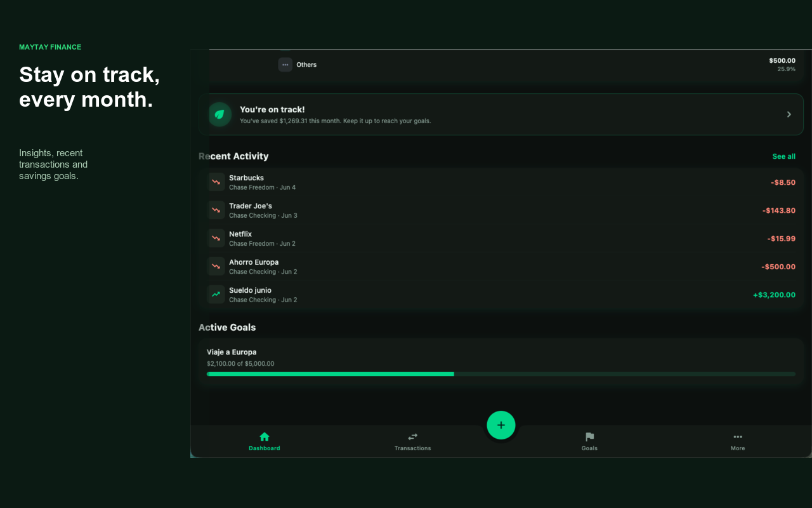
Task: Select the Trader Joe's transaction name
Action: coord(251,206)
